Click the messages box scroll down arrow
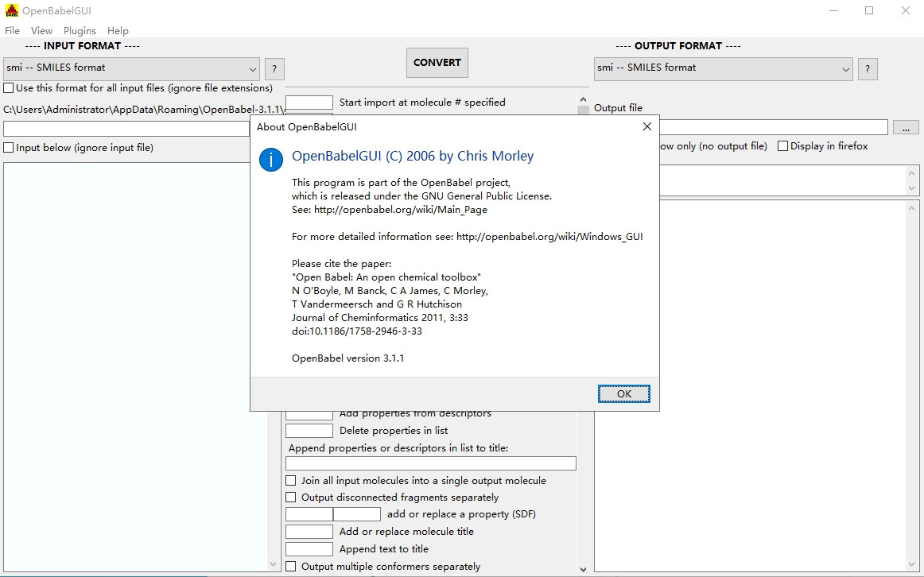Screen dimensions: 924x577 (x=911, y=188)
